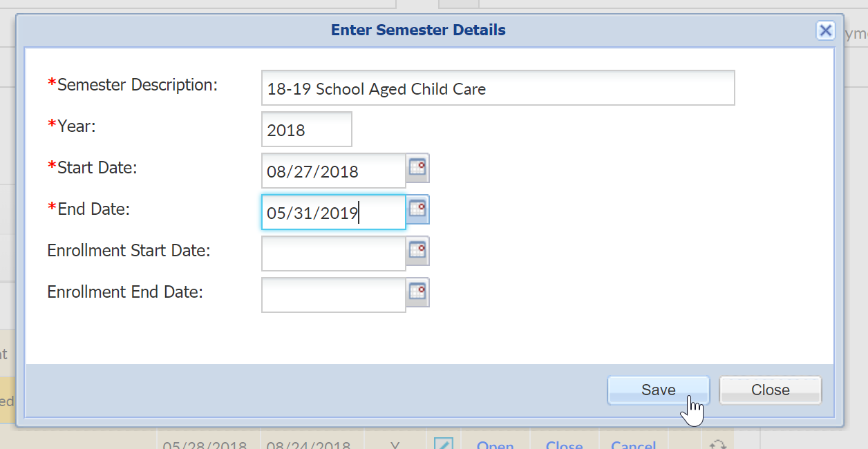Focus the Start Date text box
The image size is (868, 449).
tap(333, 171)
